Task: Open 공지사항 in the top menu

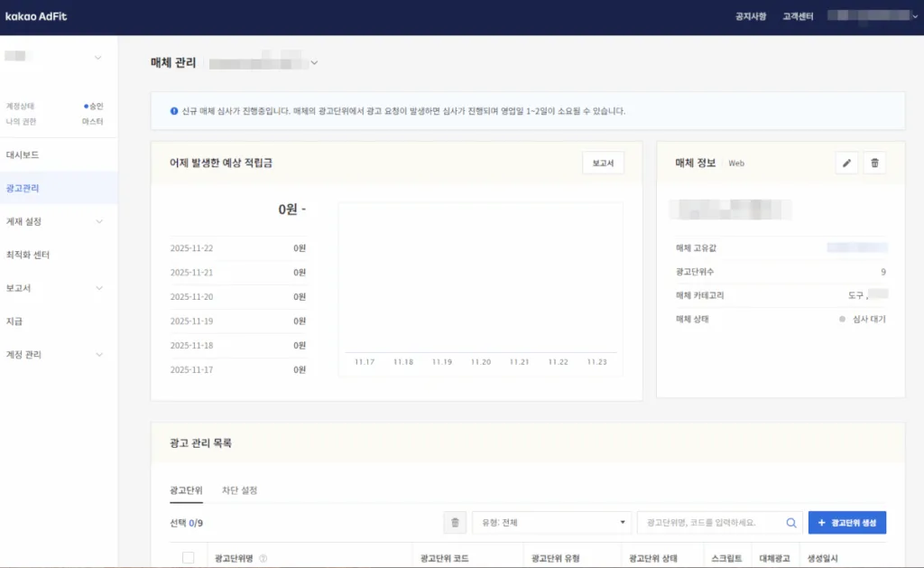Action: coord(749,16)
